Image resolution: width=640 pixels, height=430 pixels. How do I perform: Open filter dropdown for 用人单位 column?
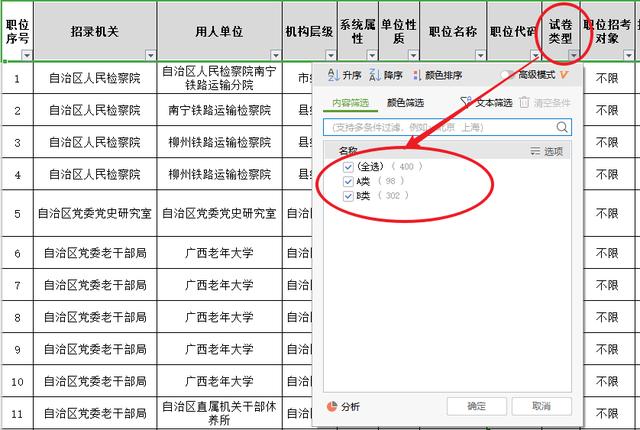(276, 55)
